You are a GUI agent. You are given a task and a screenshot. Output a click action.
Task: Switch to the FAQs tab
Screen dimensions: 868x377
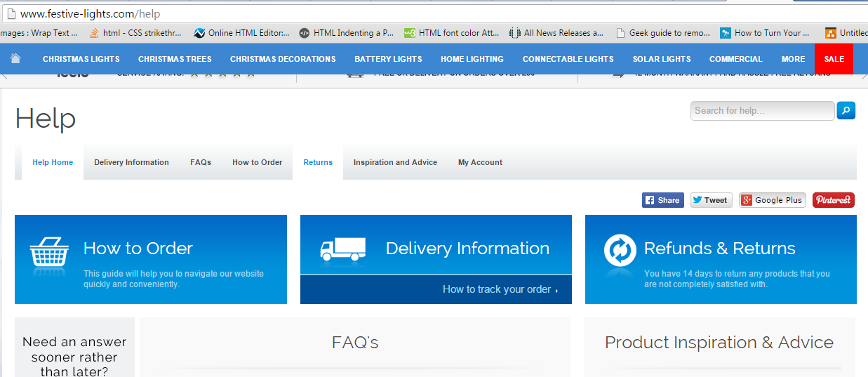click(201, 162)
